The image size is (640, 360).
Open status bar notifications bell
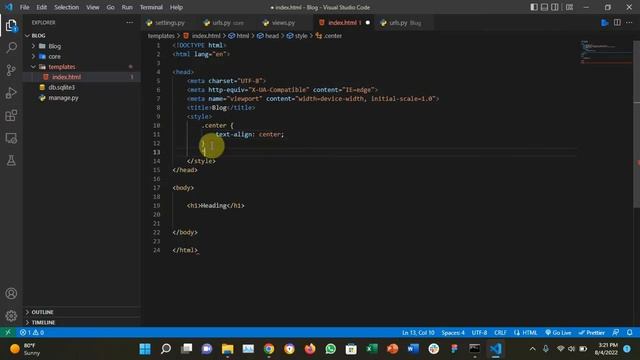[629, 332]
